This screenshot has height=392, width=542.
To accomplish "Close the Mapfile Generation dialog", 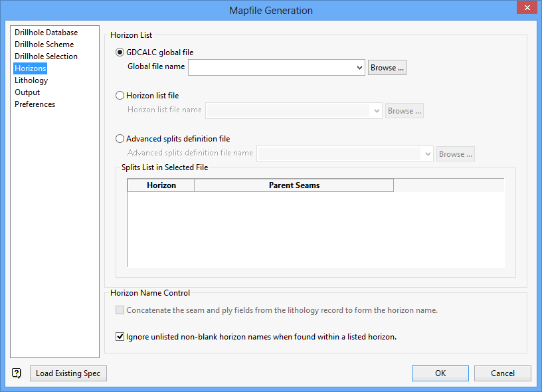I will pos(527,9).
